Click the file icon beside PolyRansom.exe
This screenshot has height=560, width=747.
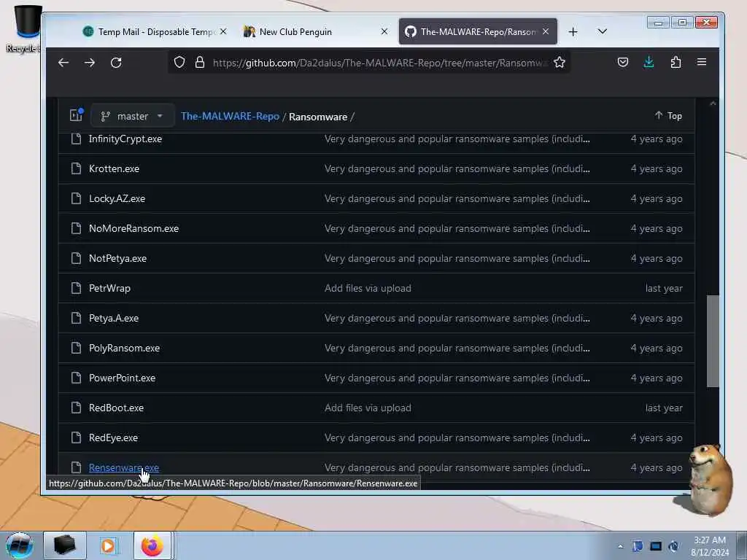coord(76,348)
